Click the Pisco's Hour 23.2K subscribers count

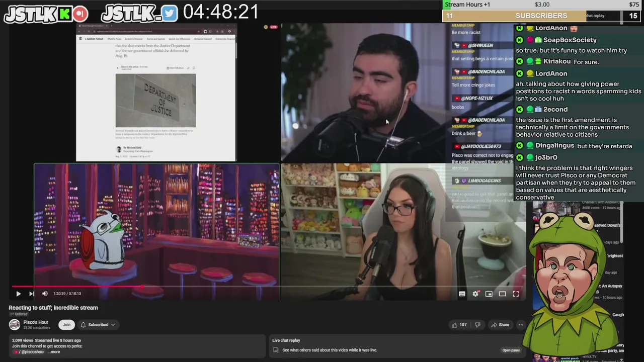tap(37, 328)
